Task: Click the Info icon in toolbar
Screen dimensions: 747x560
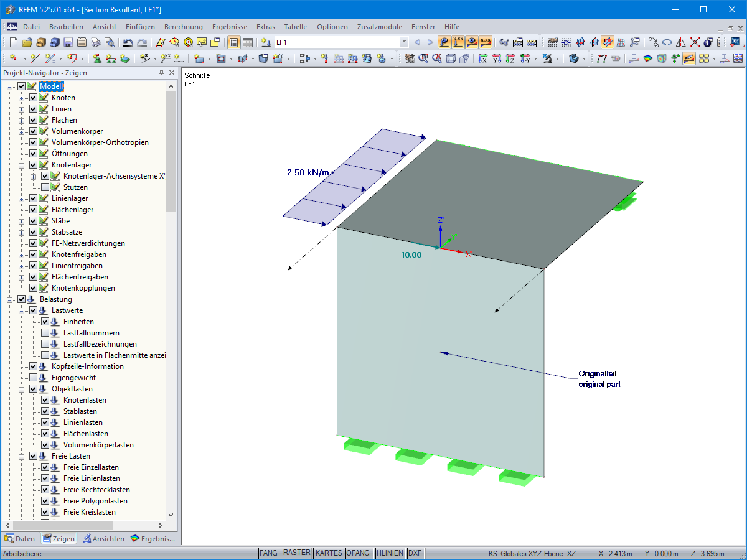Action: coord(708,42)
